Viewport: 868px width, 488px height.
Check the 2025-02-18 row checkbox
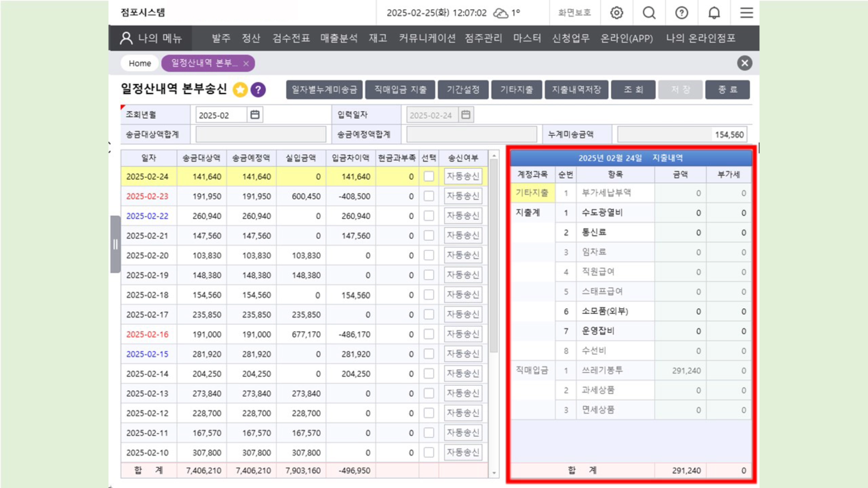pyautogui.click(x=429, y=295)
